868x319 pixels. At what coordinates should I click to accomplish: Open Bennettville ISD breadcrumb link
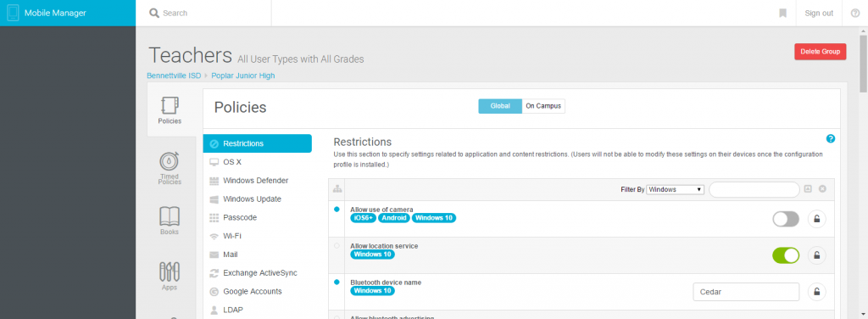pyautogui.click(x=174, y=76)
